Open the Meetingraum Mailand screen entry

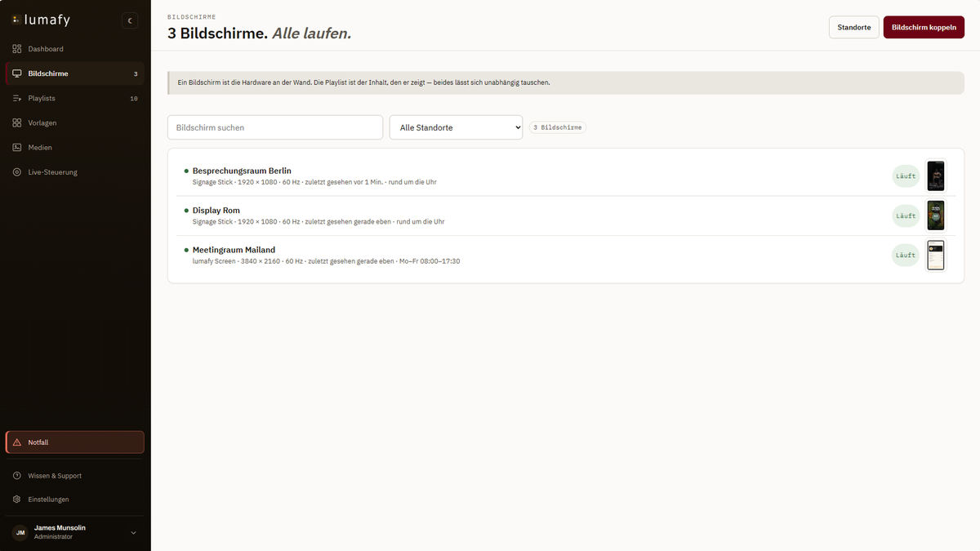pos(565,256)
